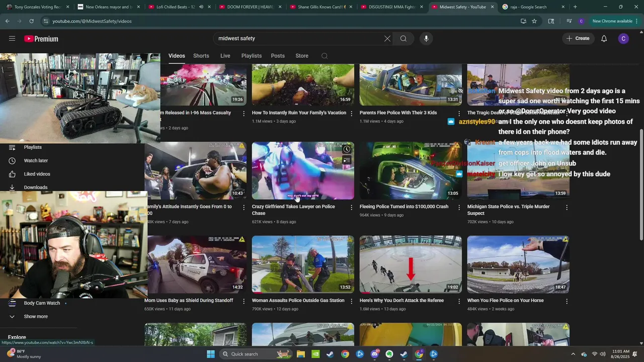Switch to the channel Live tab
Screen dimensions: 644x362
pyautogui.click(x=225, y=56)
